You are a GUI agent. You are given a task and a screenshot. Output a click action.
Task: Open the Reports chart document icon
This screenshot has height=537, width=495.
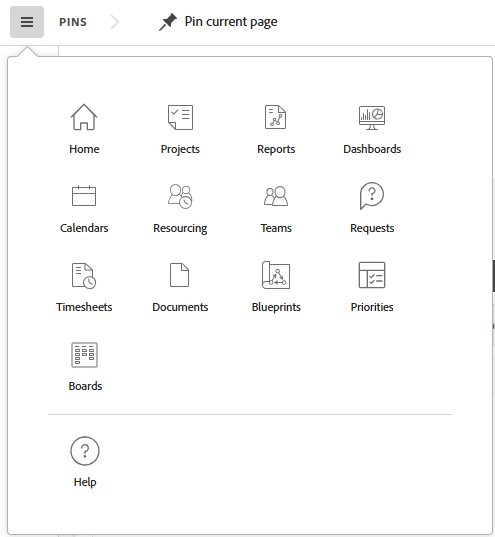point(275,117)
